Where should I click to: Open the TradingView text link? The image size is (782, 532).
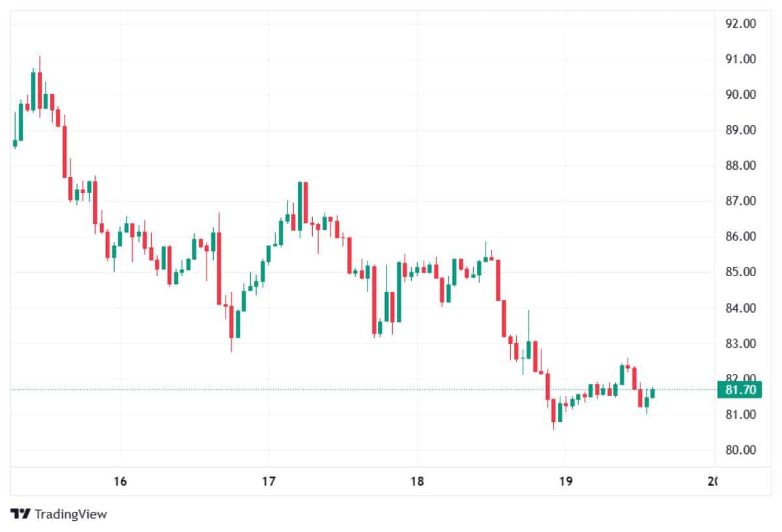click(x=70, y=514)
